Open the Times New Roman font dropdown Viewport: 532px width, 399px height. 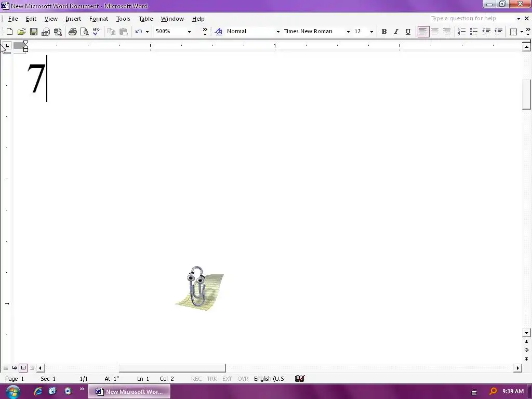click(348, 32)
